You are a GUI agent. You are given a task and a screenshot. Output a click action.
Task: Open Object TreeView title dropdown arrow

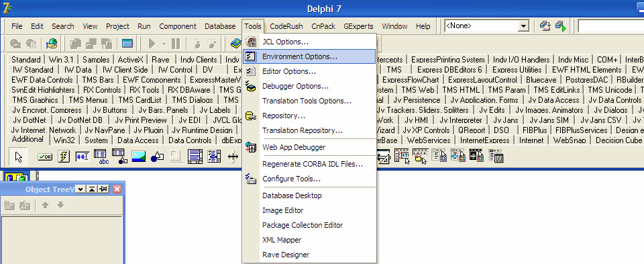[81, 189]
